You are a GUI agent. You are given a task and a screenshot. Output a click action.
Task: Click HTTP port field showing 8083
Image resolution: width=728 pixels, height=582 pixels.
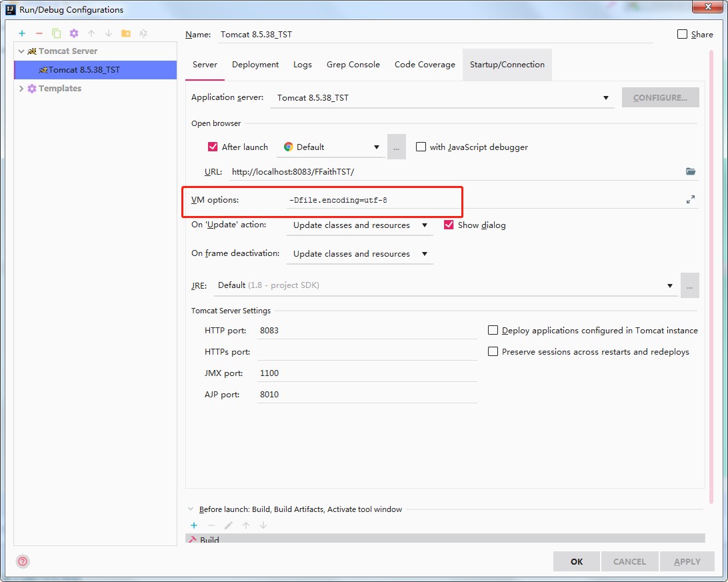[x=367, y=331]
